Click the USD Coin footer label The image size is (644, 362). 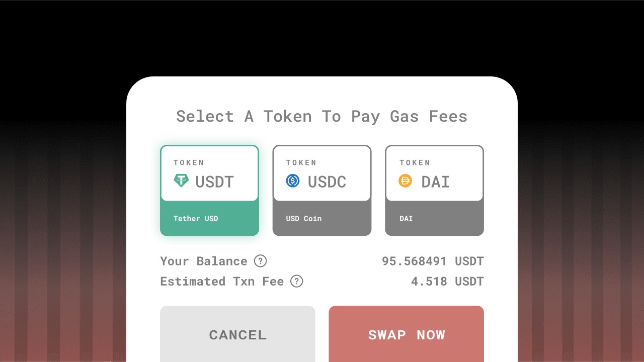[304, 219]
